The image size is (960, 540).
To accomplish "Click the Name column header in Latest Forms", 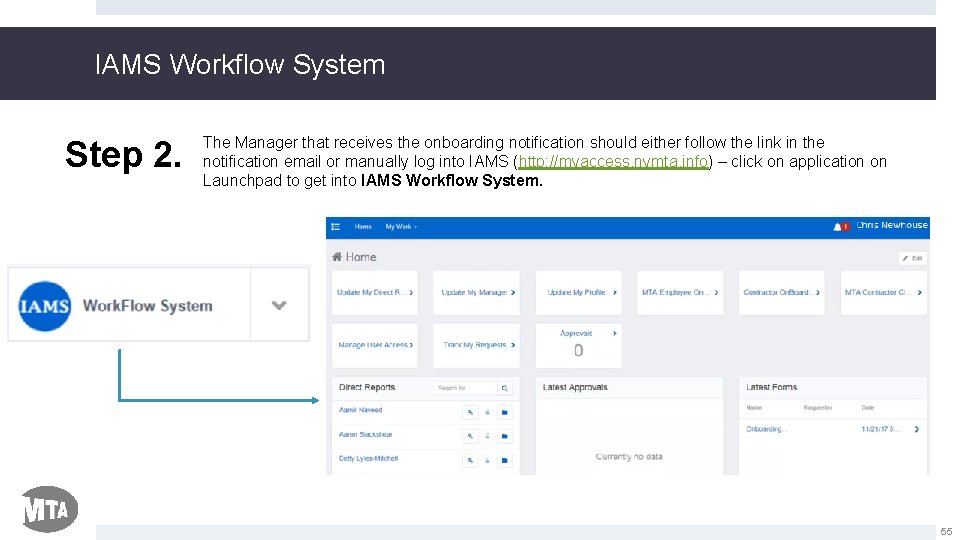I will click(x=754, y=408).
